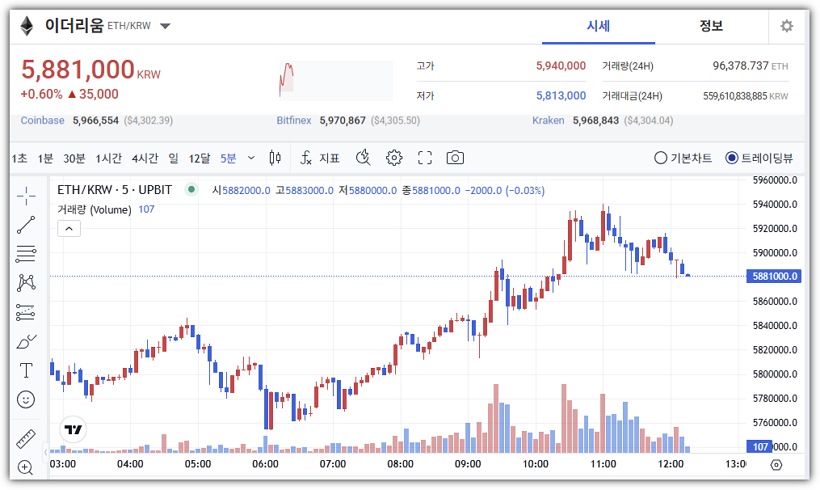Click the 고가 value 5,940,000
Viewport: 820px width, 490px height.
click(561, 66)
